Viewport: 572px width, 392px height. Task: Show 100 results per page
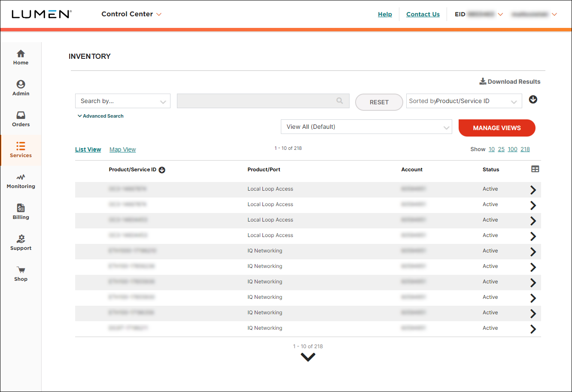point(512,149)
